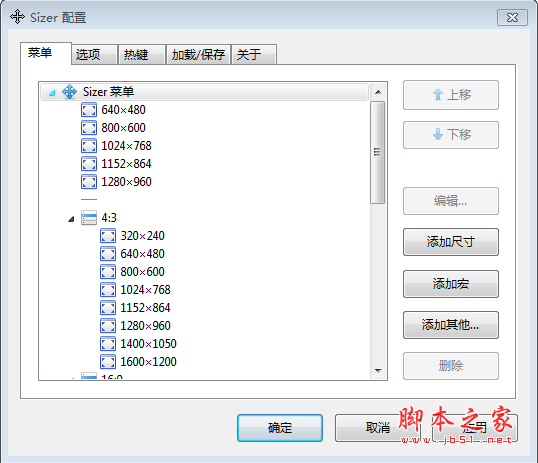This screenshot has height=463, width=538.
Task: Click the icon beside 1152×864 under 4:3
Action: pyautogui.click(x=108, y=308)
